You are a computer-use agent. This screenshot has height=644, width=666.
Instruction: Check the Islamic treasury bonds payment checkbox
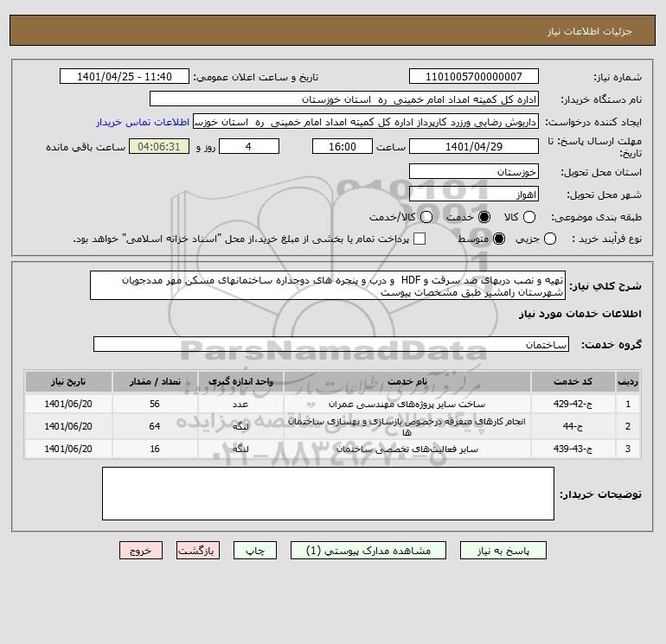[419, 239]
